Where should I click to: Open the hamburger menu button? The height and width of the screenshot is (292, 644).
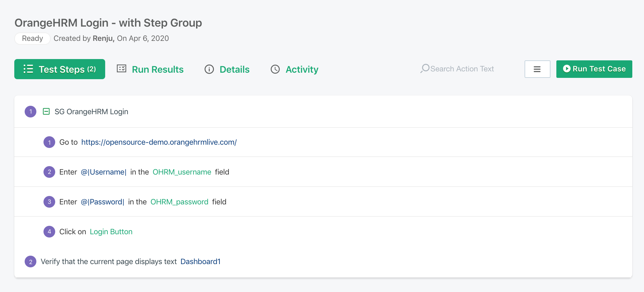(537, 69)
